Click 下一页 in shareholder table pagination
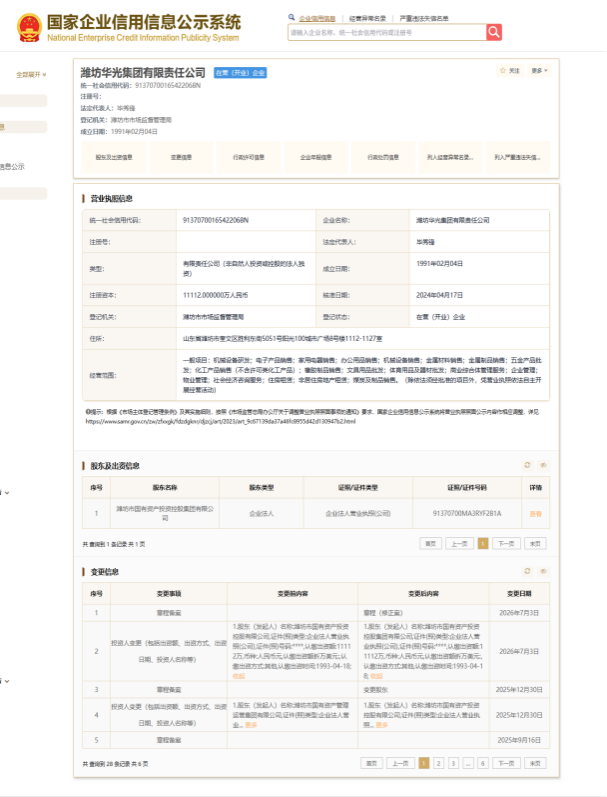The height and width of the screenshot is (797, 607). pos(506,544)
